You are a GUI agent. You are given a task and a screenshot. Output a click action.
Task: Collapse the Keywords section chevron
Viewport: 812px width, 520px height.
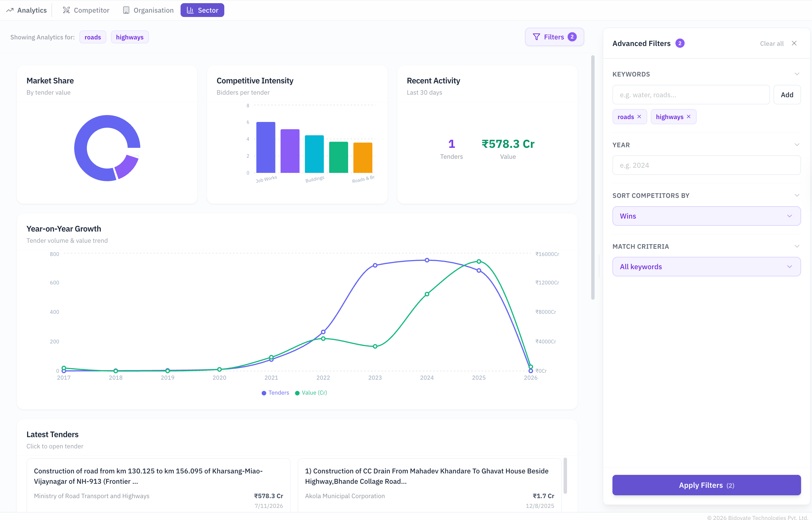[797, 74]
